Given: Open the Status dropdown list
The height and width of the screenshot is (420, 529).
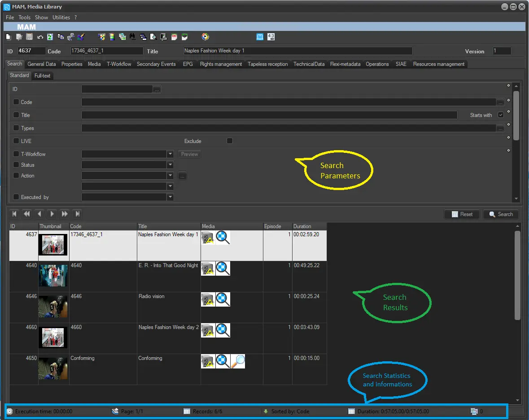Looking at the screenshot, I should (170, 165).
